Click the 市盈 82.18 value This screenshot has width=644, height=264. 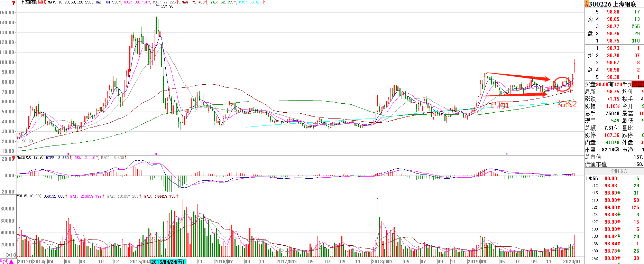[x=608, y=150]
